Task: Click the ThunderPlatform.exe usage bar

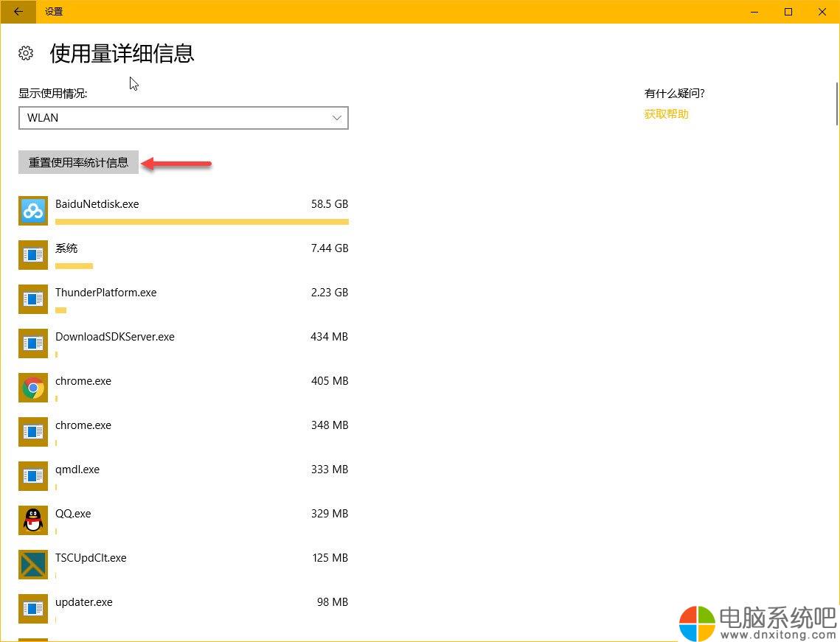Action: click(61, 310)
